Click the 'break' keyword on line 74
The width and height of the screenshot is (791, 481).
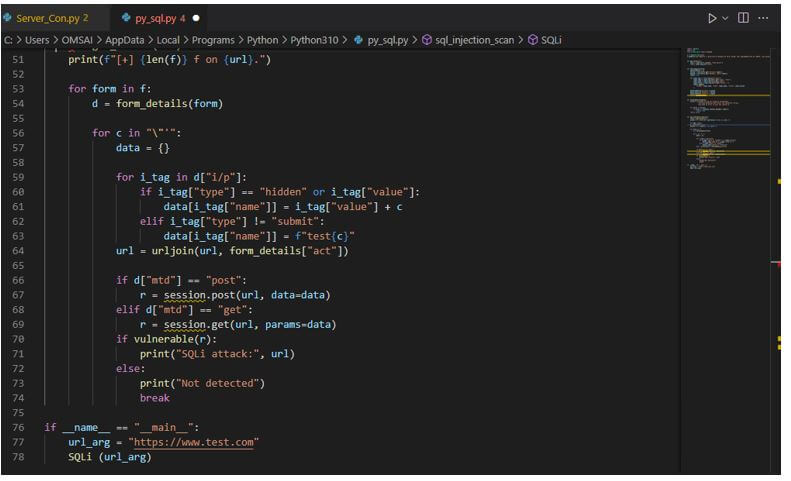coord(155,398)
